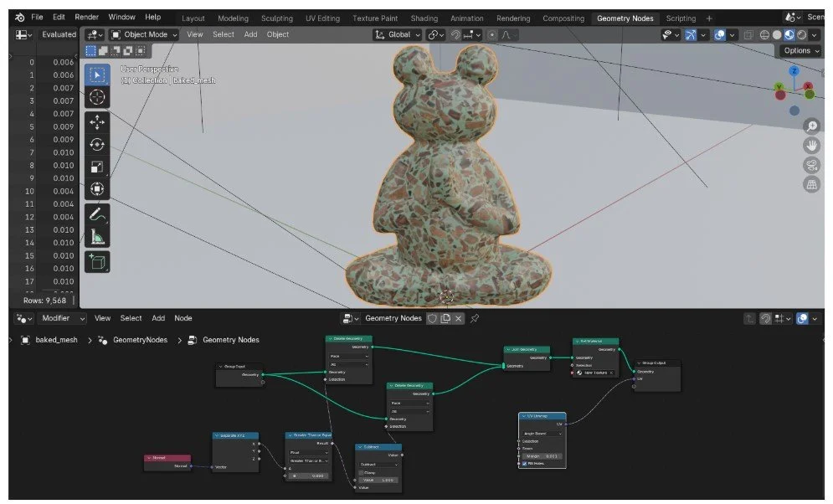
Task: Toggle X-ray mode
Action: (748, 35)
